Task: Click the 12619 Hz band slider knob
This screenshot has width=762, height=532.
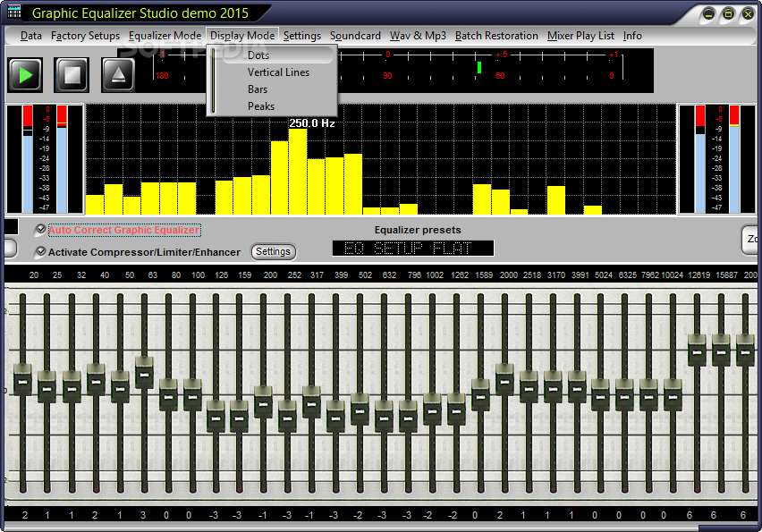Action: [697, 350]
